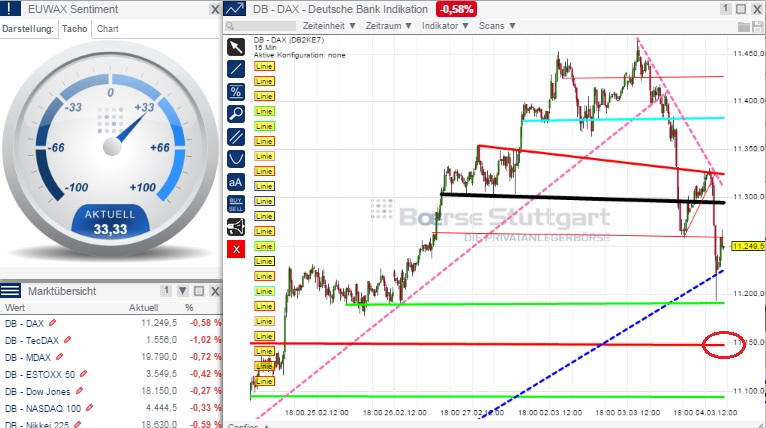Open the DB - ESTOXX 50 row link
Screen dimensions: 766x428
tap(40, 374)
